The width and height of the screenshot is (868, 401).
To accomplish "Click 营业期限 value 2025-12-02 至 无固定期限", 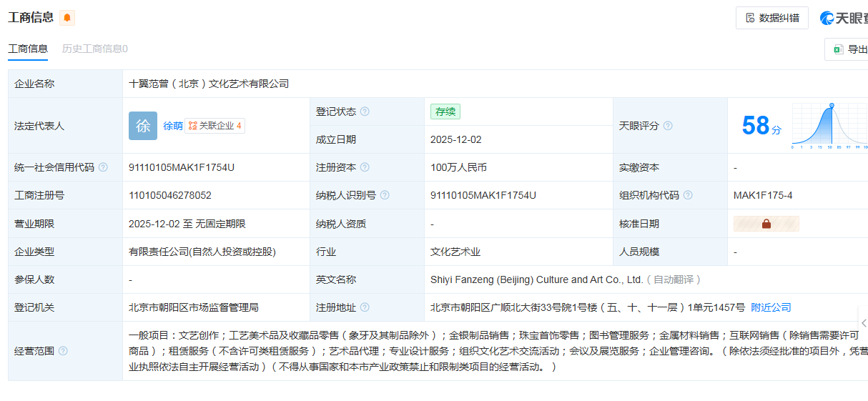I will (x=187, y=224).
